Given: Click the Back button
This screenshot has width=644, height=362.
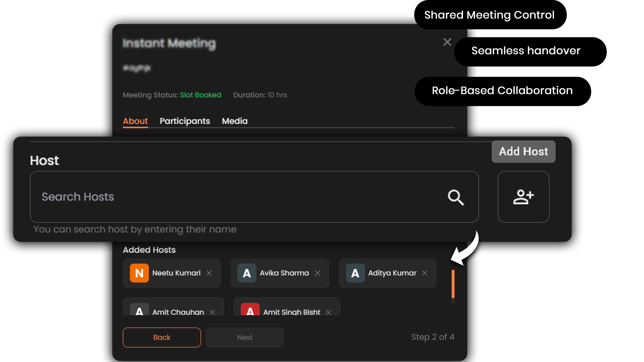Looking at the screenshot, I should tap(162, 337).
